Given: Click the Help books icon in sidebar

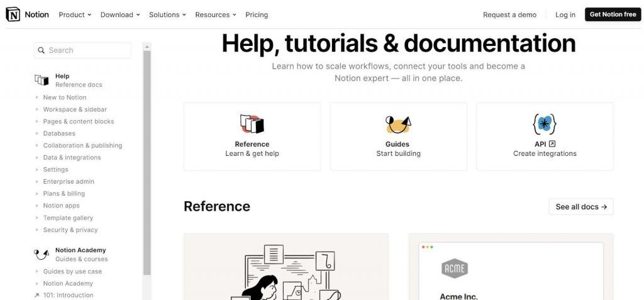Looking at the screenshot, I should coord(42,80).
